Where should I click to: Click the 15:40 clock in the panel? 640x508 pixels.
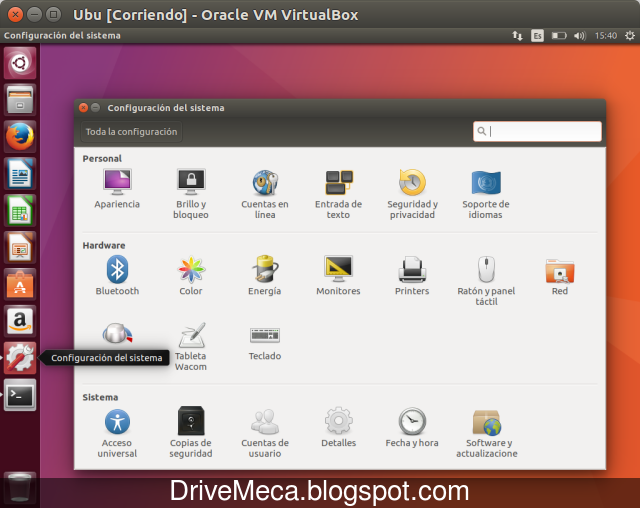606,36
